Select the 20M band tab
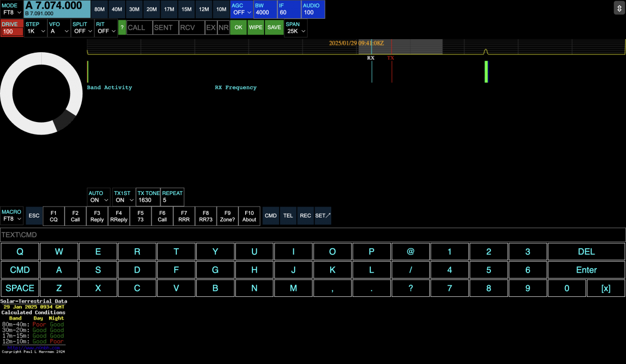626x364 pixels. [151, 9]
